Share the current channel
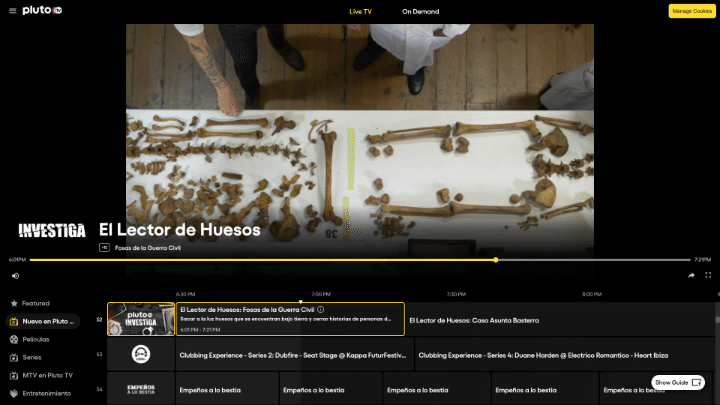 click(691, 276)
